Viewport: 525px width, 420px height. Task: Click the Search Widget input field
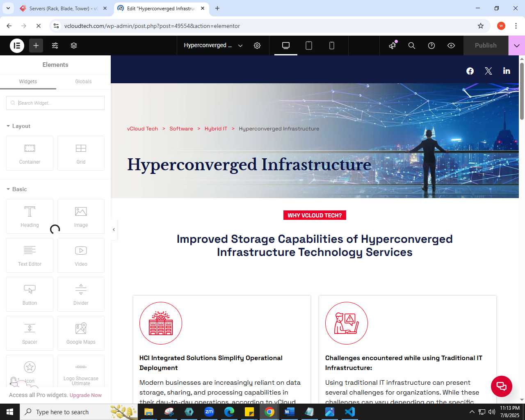tap(55, 103)
